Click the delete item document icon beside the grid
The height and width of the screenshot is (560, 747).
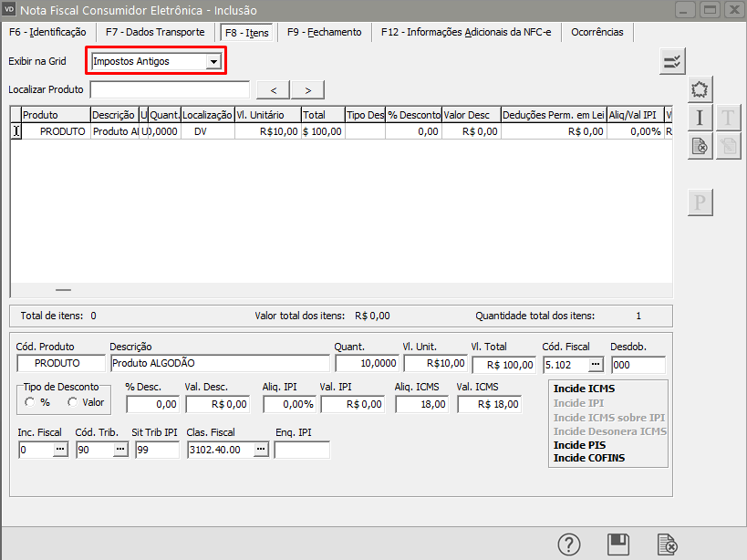pos(700,146)
